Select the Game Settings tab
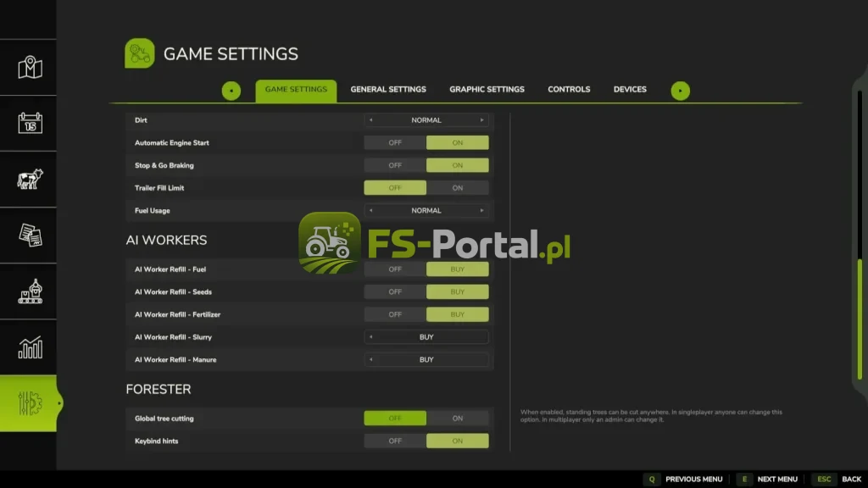The height and width of the screenshot is (488, 868). pyautogui.click(x=296, y=90)
